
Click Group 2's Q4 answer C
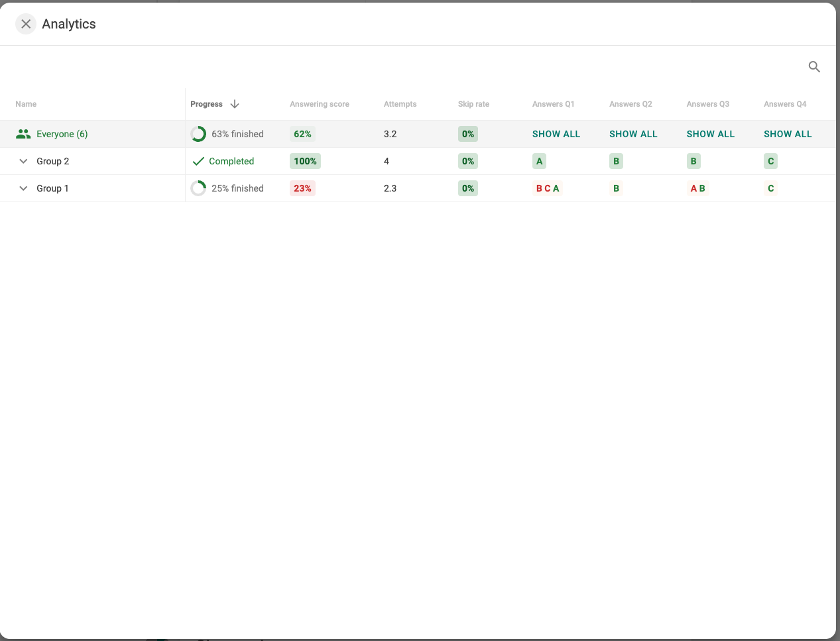tap(771, 161)
